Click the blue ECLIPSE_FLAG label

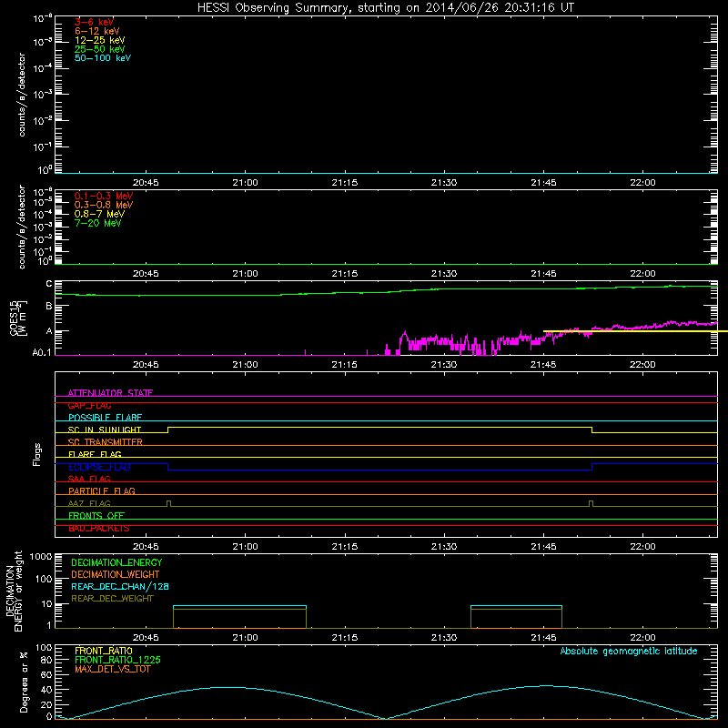(x=99, y=467)
